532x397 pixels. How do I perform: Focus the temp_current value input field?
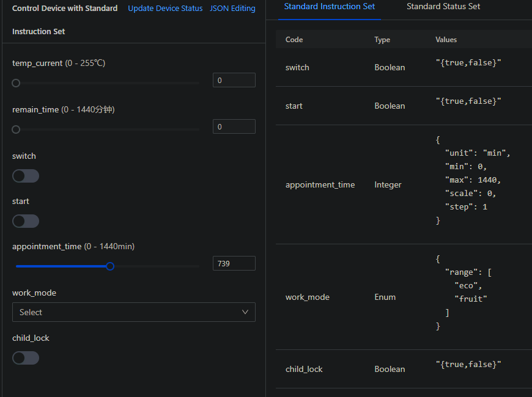pos(234,81)
